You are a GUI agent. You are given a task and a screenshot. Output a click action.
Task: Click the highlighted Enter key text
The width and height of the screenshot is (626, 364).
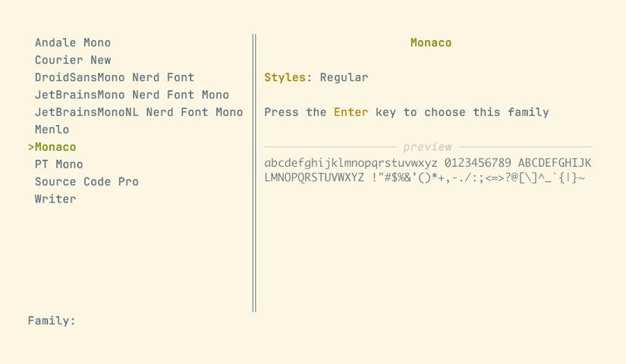pos(351,113)
